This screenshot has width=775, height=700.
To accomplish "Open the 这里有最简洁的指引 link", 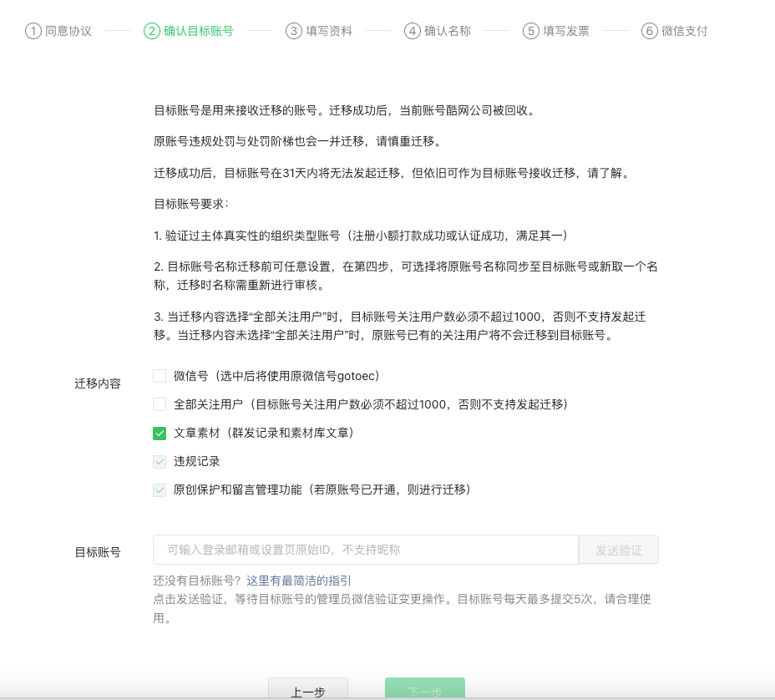I will pyautogui.click(x=298, y=581).
